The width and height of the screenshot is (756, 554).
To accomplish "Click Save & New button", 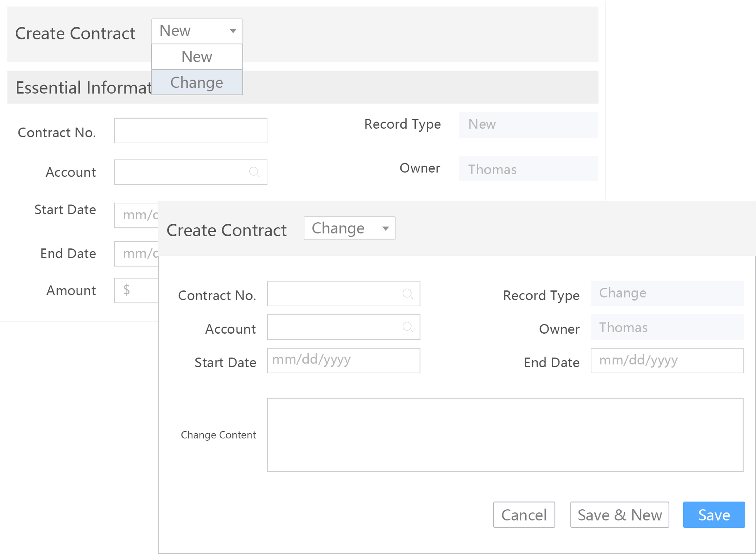I will click(619, 515).
